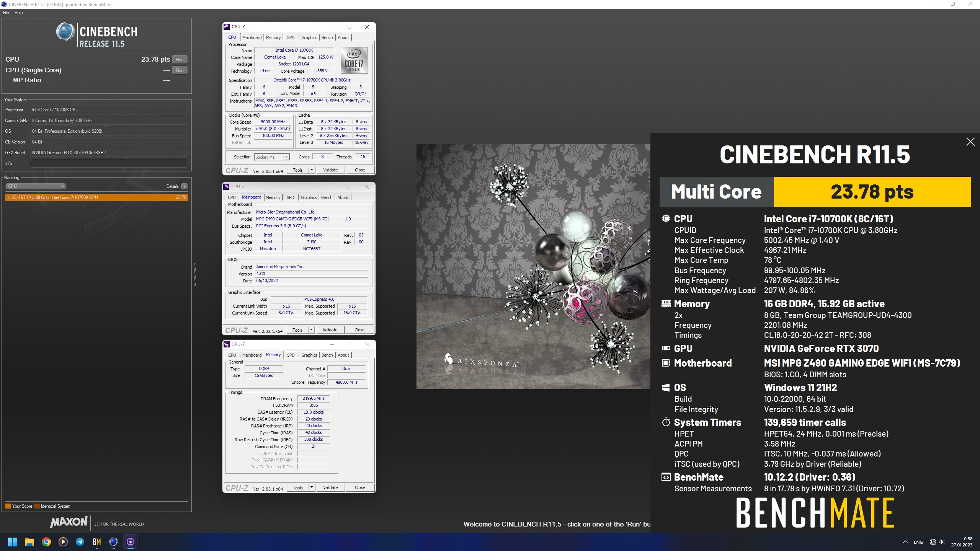
Task: Open Bench tab in top CPU-Z window
Action: [327, 37]
